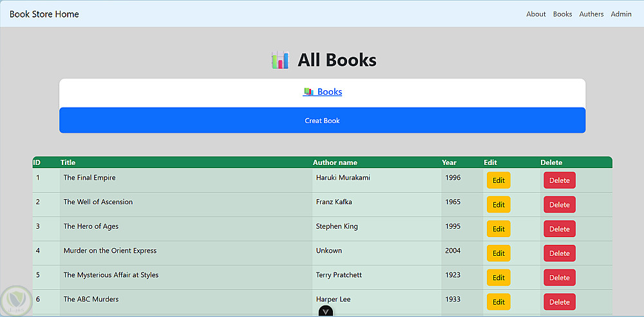
Task: Click author Haruki Murakami
Action: (343, 178)
